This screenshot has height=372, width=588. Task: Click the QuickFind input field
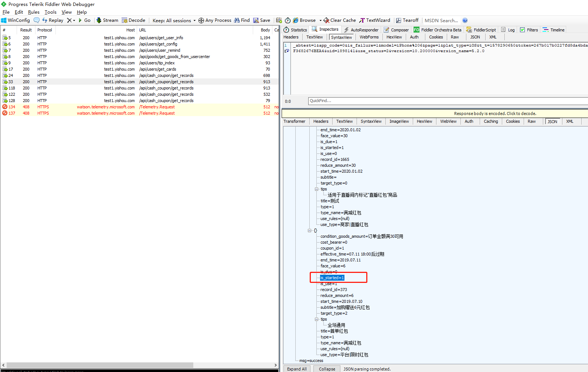[x=448, y=101]
